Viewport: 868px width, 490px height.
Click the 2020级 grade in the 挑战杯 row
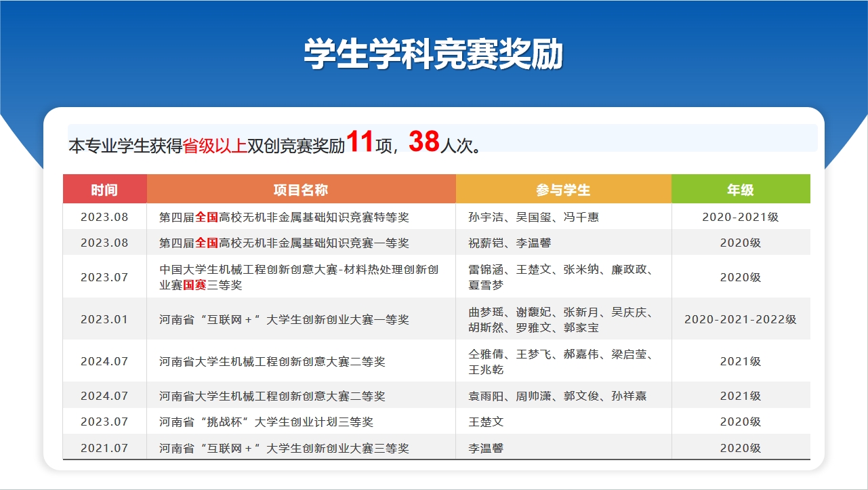[x=741, y=422]
